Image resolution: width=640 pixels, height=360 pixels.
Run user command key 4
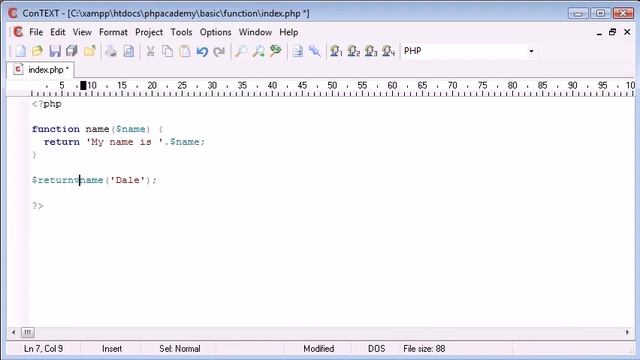(x=388, y=51)
